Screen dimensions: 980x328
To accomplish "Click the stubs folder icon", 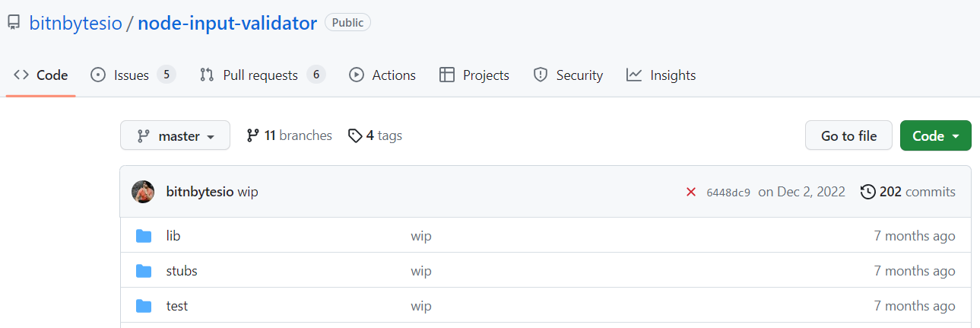I will pyautogui.click(x=144, y=271).
